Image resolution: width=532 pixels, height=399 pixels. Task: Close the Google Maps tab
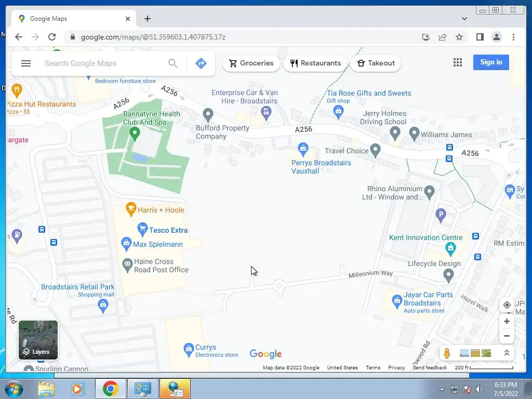click(x=128, y=19)
